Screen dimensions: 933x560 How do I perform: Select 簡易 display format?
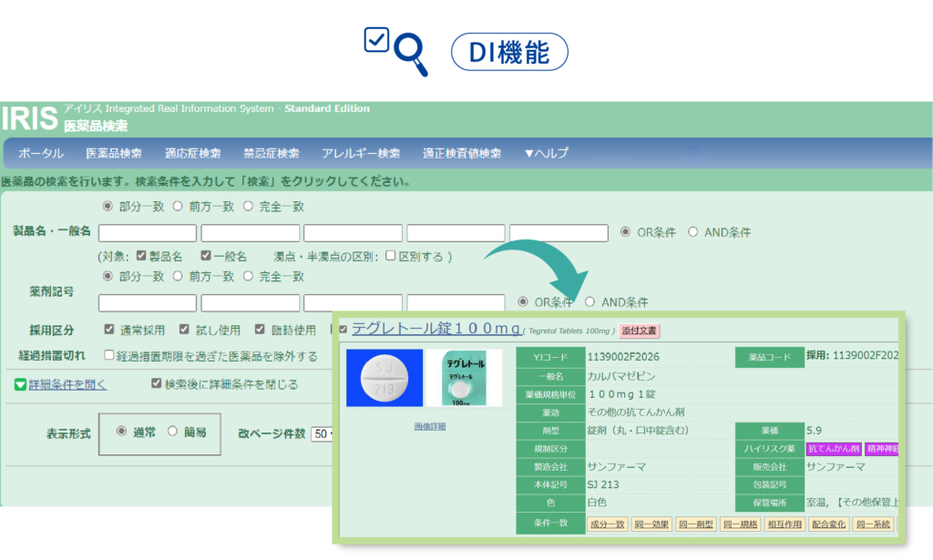coord(172,432)
